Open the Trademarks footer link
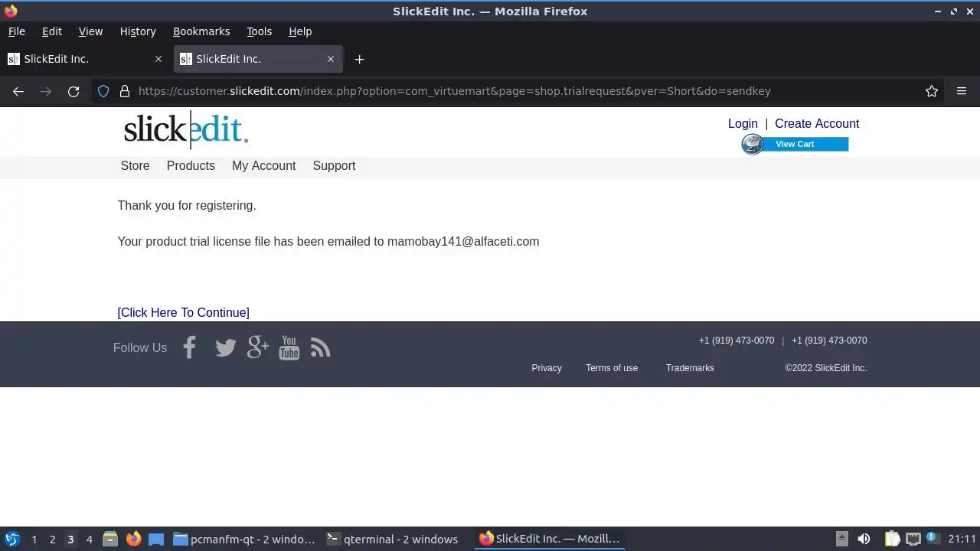 pos(690,368)
